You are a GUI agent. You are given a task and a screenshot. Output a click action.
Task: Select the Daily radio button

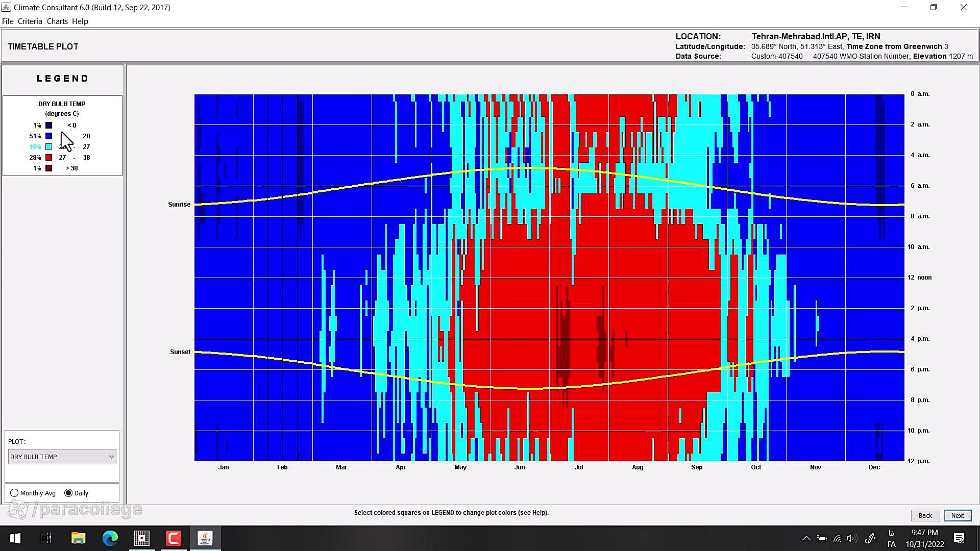68,493
